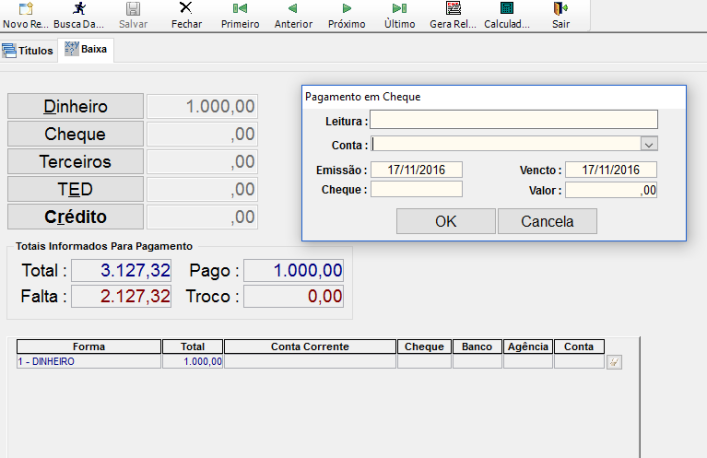Viewport: 707px width, 458px height.
Task: Open the dropdown in the DINHEIRO row
Action: click(614, 362)
